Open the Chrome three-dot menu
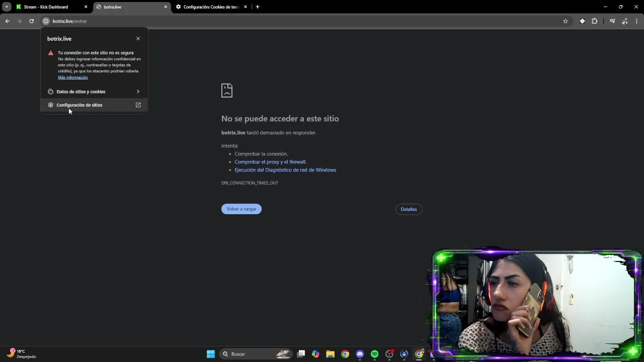The height and width of the screenshot is (362, 644). click(x=637, y=21)
